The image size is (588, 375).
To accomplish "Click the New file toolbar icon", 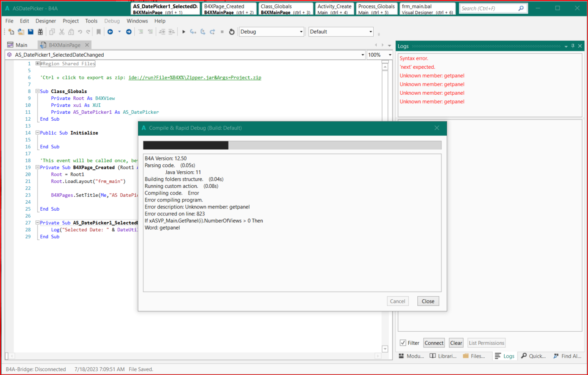I will (12, 32).
